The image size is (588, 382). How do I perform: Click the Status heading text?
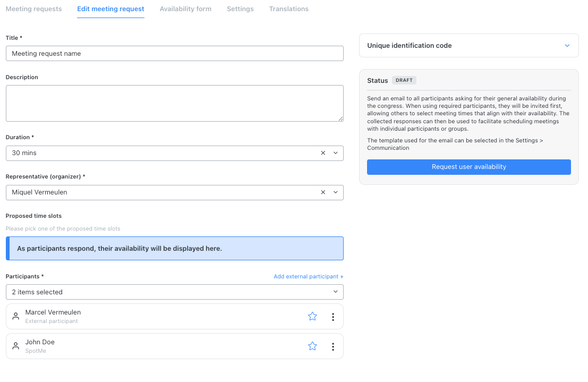377,80
